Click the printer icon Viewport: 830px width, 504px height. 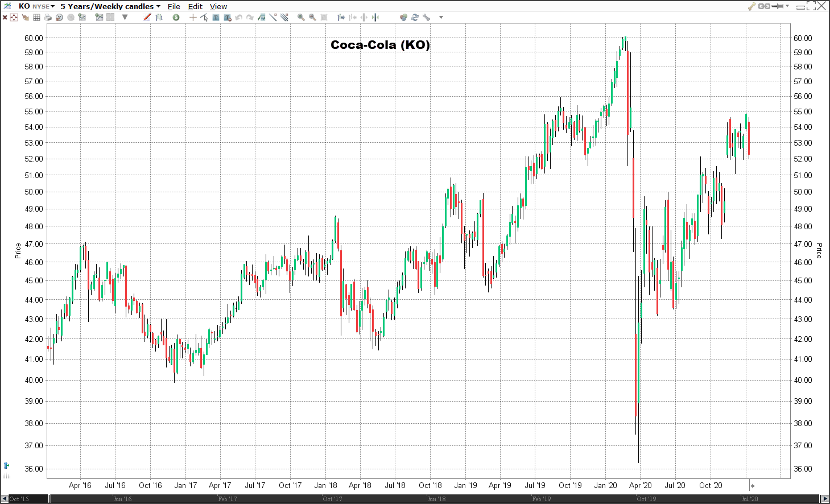(x=48, y=17)
